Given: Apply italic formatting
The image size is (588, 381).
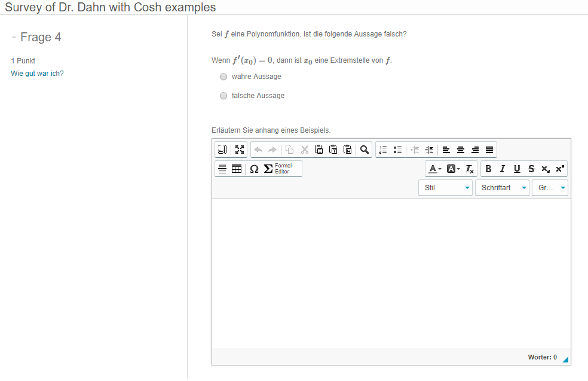Looking at the screenshot, I should 503,169.
